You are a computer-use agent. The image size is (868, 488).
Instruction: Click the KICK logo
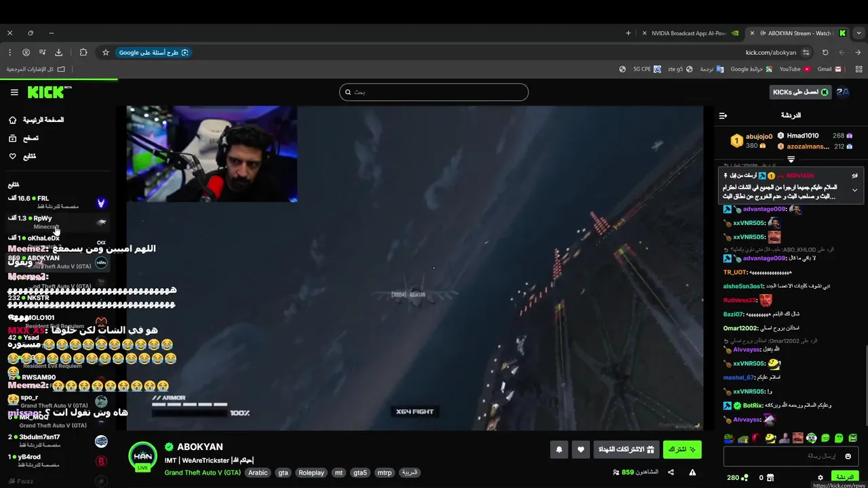[x=50, y=92]
